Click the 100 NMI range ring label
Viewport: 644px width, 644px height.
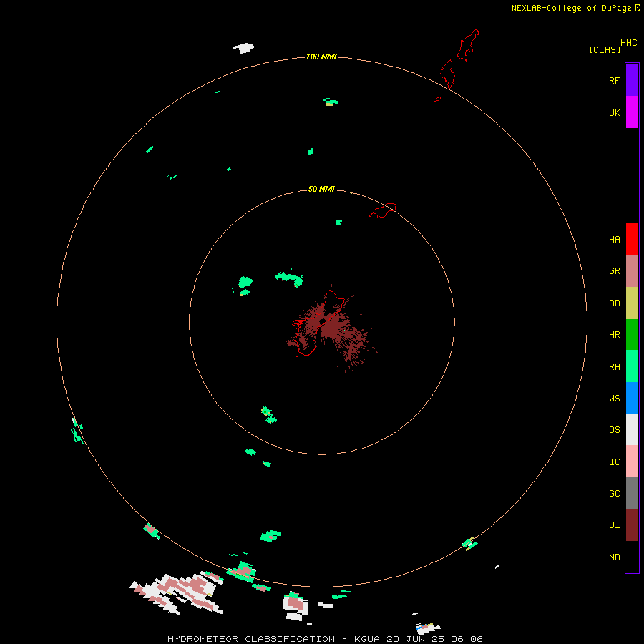[x=321, y=57]
